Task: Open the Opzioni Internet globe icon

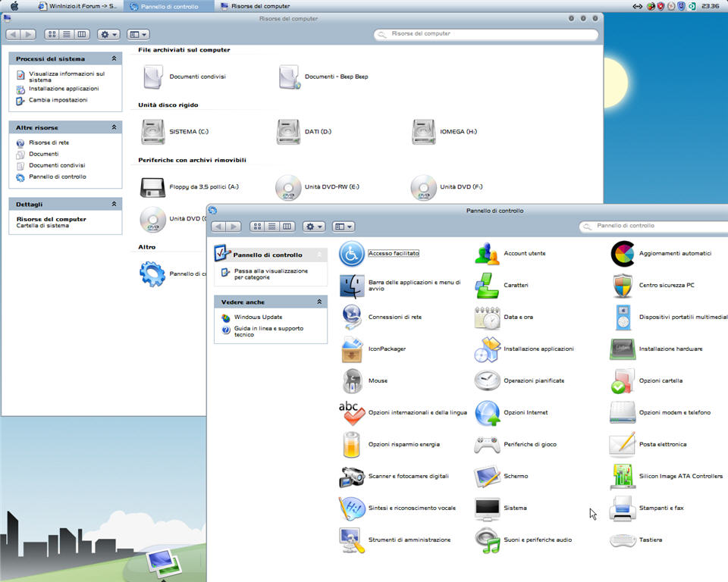Action: [487, 413]
